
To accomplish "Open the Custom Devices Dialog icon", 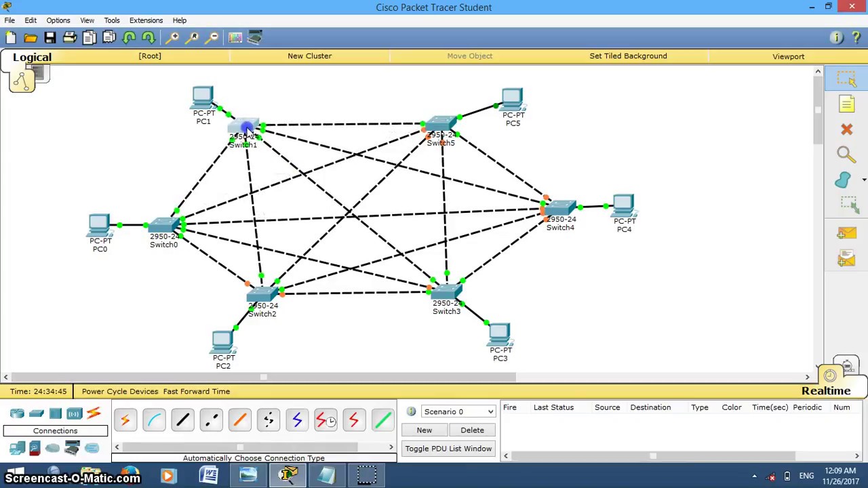I will (x=255, y=38).
